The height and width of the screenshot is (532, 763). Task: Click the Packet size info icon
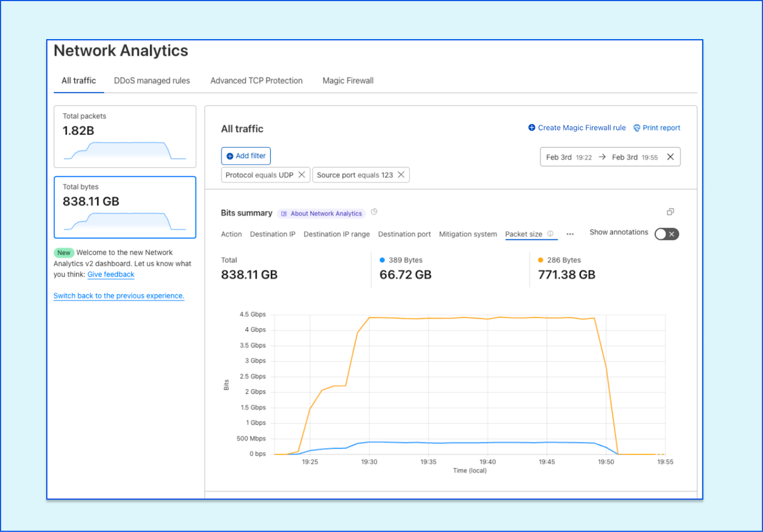[550, 234]
